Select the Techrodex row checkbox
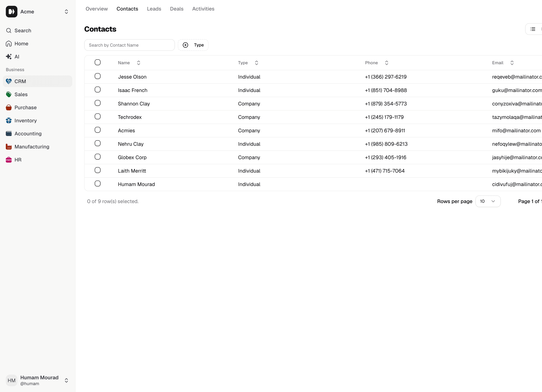 97,116
